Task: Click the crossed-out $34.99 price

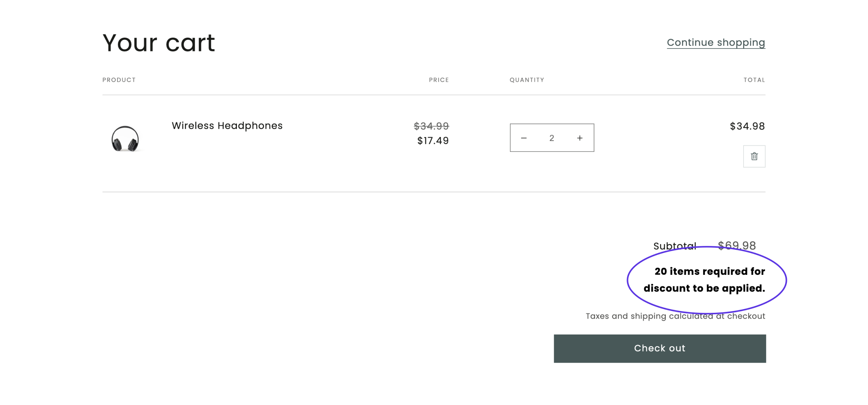Action: pos(431,126)
